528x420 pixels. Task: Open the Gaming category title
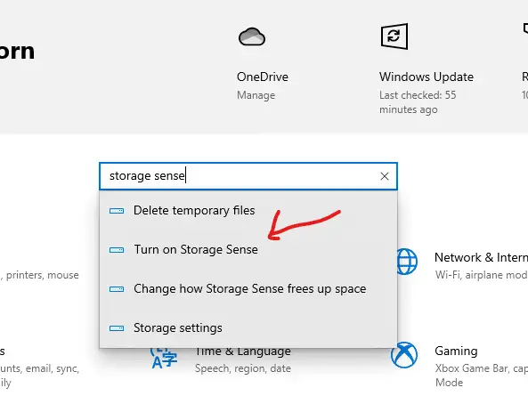(456, 351)
